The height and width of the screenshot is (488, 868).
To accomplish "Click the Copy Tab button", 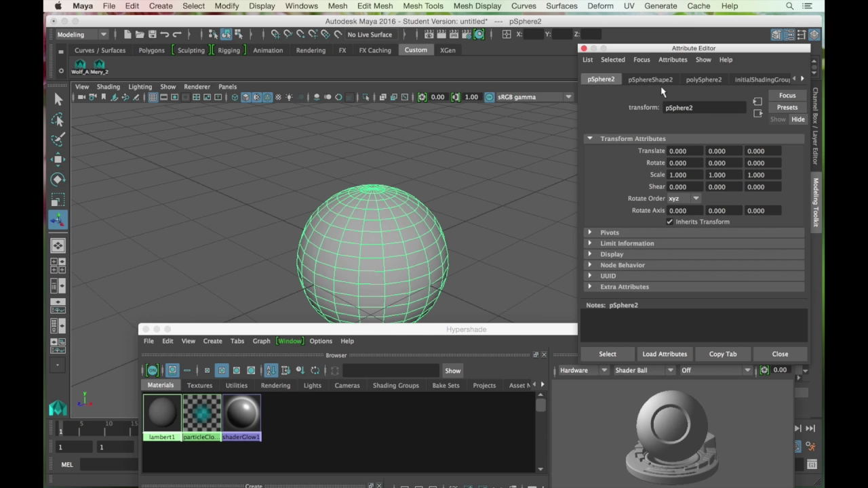I will [x=723, y=354].
